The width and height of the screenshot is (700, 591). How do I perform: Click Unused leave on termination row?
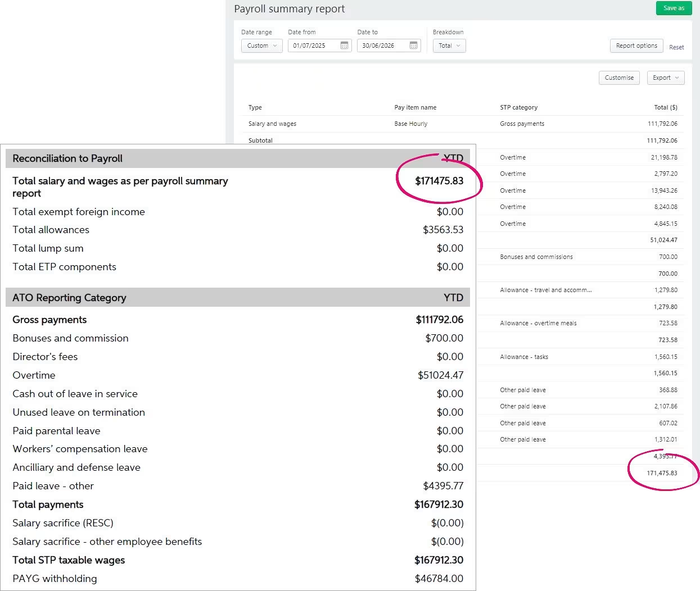coord(238,412)
